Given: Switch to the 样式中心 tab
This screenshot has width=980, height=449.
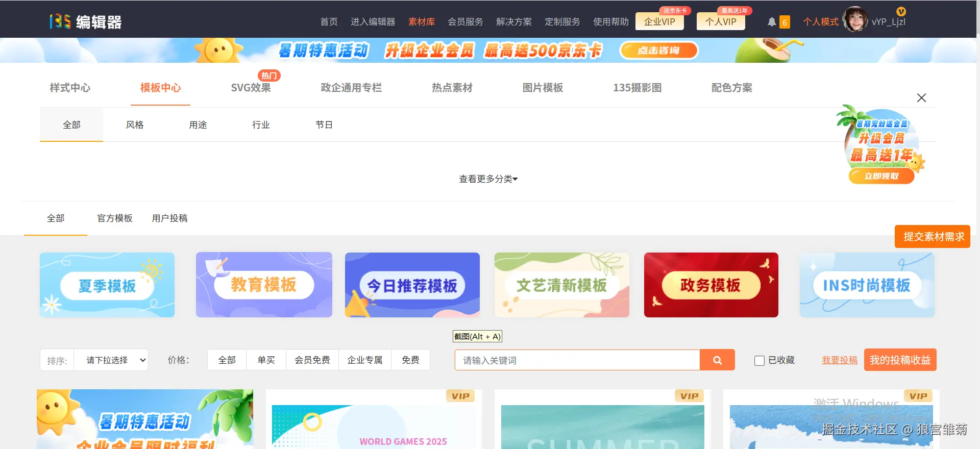Looking at the screenshot, I should [x=70, y=88].
